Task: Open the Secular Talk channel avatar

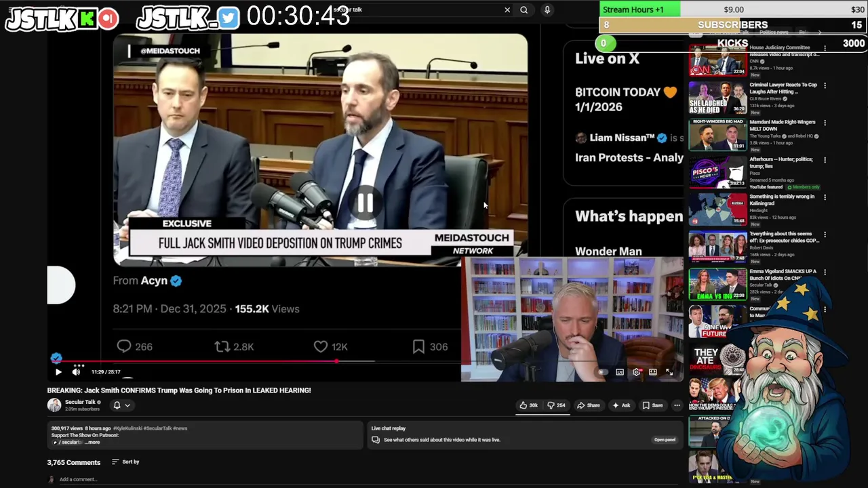Action: pos(54,405)
